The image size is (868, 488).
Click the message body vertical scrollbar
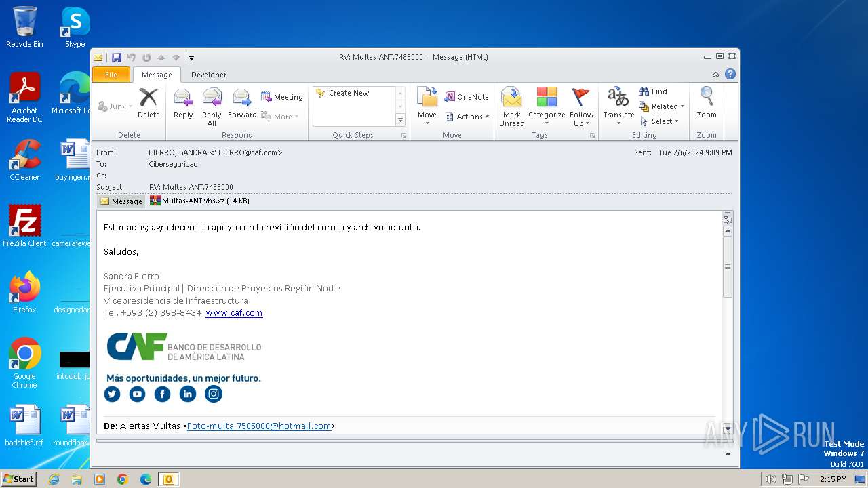coord(728,267)
